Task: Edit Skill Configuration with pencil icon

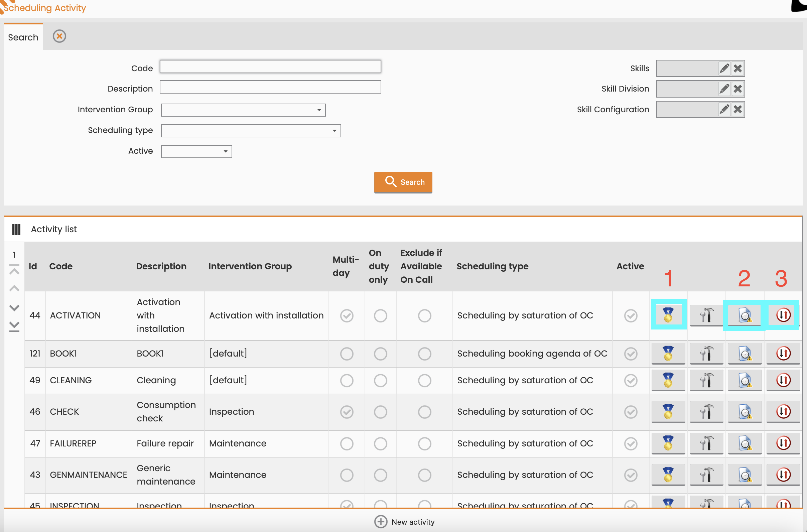Action: (x=724, y=109)
